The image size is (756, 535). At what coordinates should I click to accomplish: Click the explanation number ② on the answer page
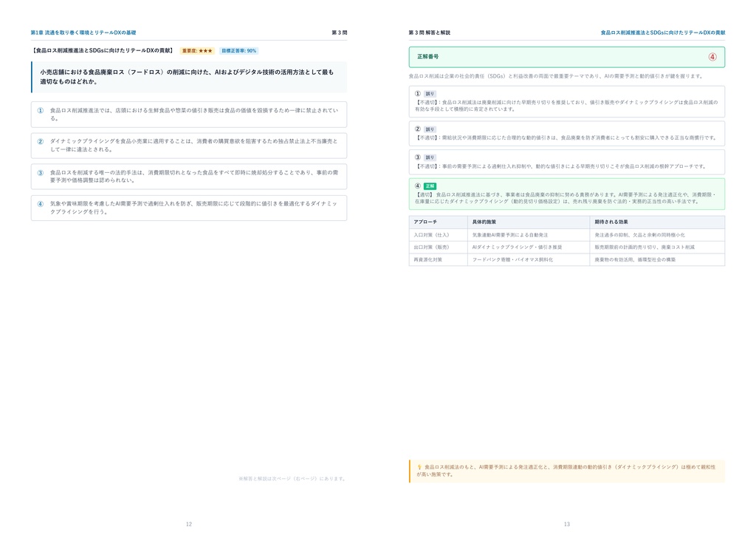tap(418, 129)
